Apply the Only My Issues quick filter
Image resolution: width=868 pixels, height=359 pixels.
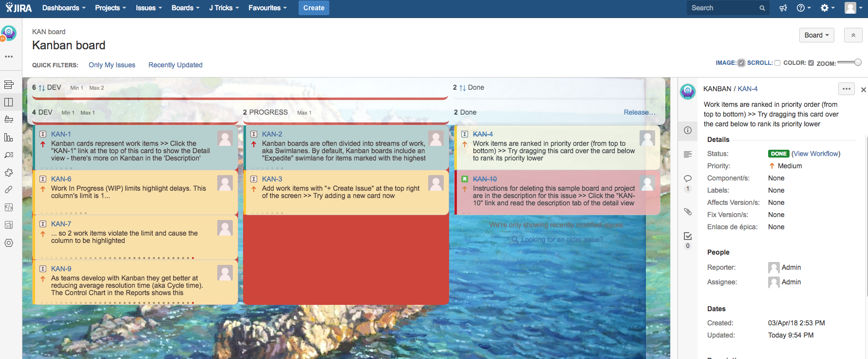click(x=112, y=65)
